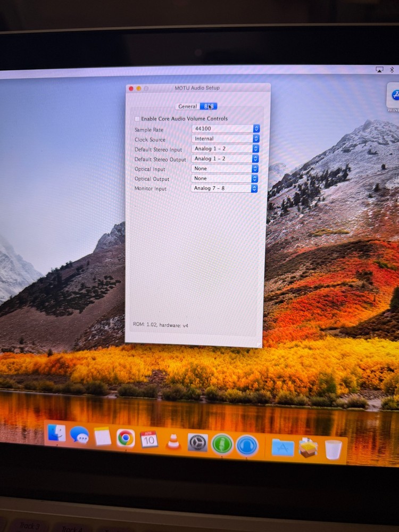Open the Optical Output dropdown
This screenshot has height=532, width=399.
coord(225,178)
